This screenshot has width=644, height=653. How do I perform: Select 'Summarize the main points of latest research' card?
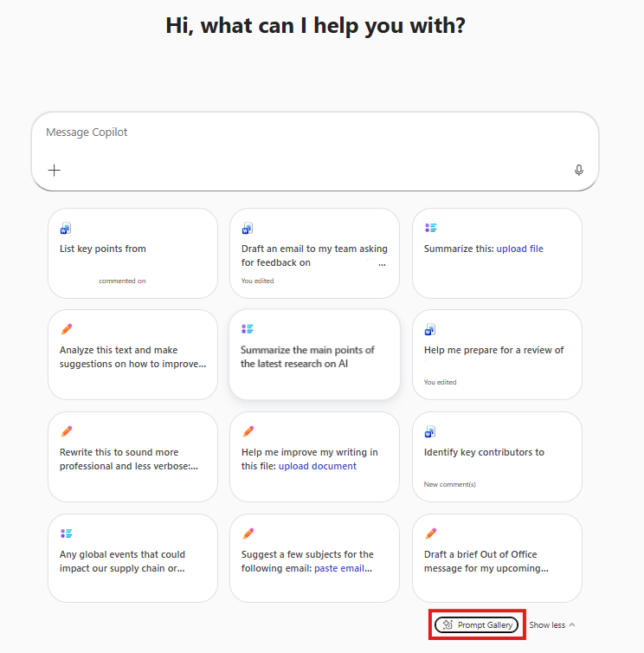point(315,354)
